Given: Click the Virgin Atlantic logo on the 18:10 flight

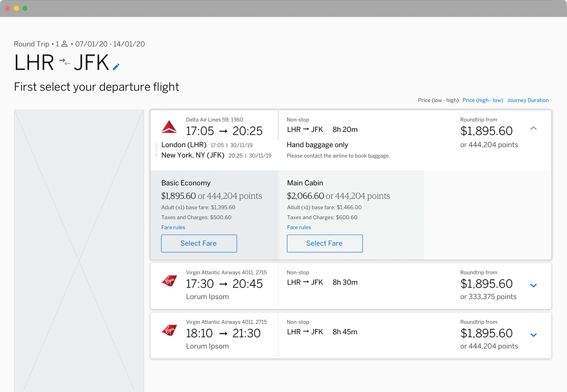Looking at the screenshot, I should pyautogui.click(x=169, y=330).
